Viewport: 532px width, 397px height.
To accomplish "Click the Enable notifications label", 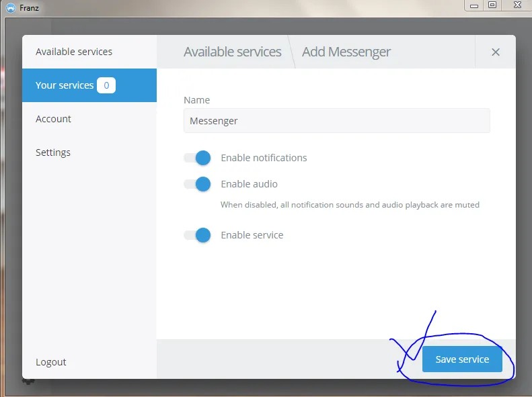I will [264, 158].
